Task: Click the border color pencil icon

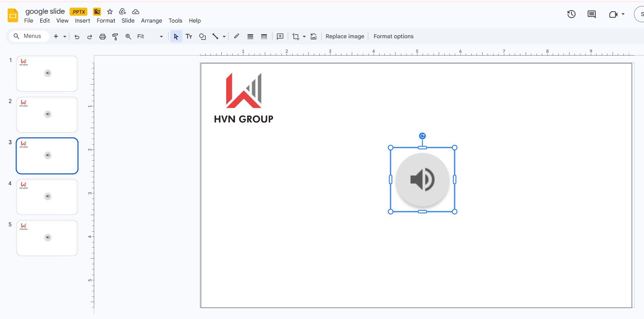Action: (x=237, y=36)
